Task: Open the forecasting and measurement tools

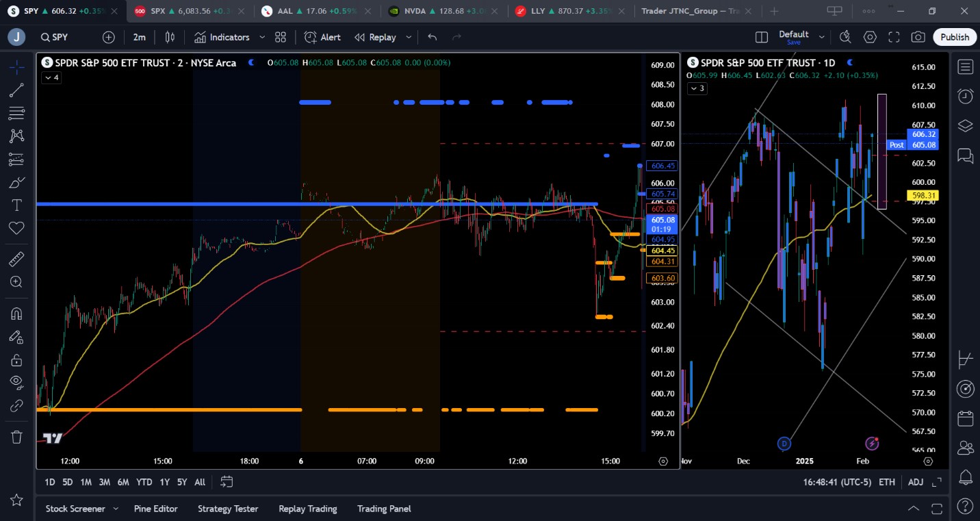Action: click(x=16, y=160)
